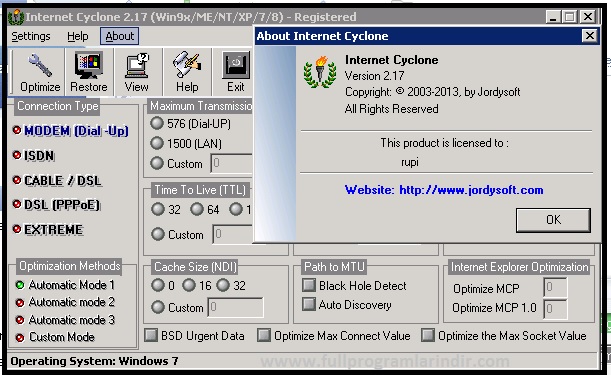
Task: Toggle BSD Urgent Data checkbox
Action: pos(151,335)
